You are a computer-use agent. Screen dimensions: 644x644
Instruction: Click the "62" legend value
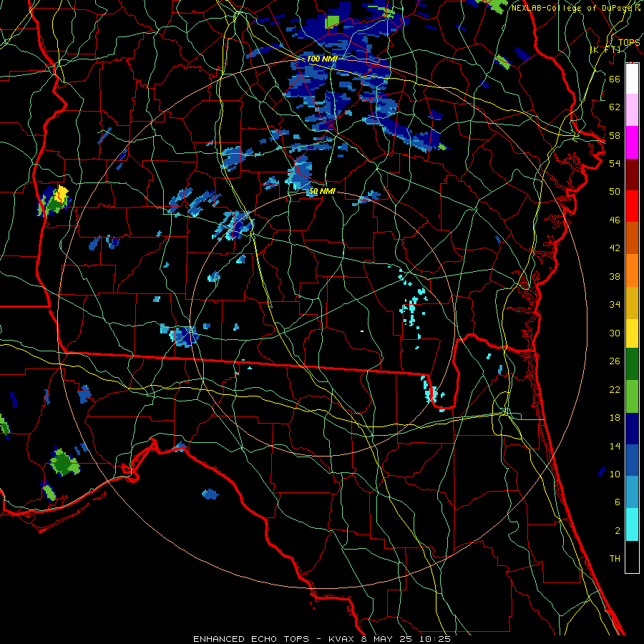click(x=615, y=107)
